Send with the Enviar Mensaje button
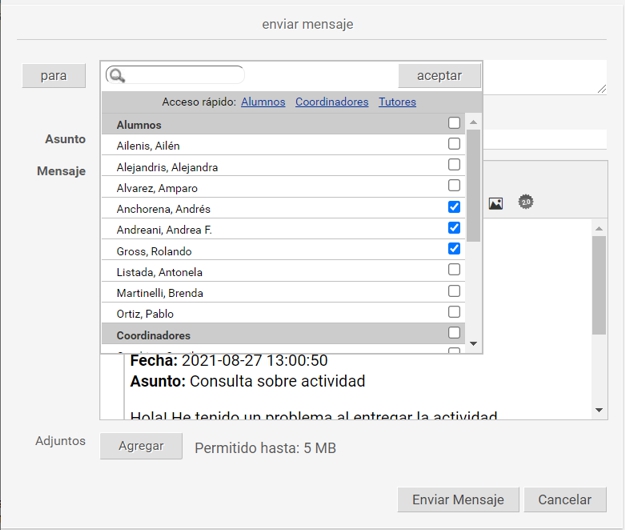Image resolution: width=625 pixels, height=530 pixels. (x=458, y=500)
